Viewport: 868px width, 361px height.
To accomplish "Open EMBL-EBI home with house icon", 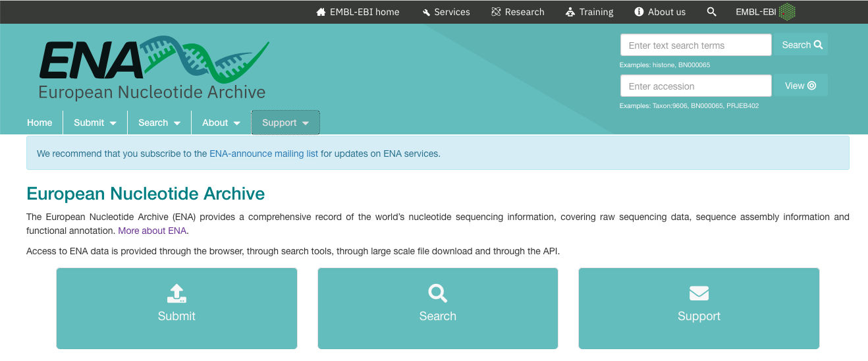I will click(358, 12).
